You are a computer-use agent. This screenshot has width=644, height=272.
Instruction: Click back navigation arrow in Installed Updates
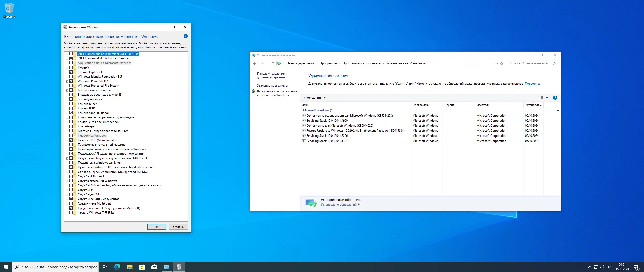[x=255, y=63]
